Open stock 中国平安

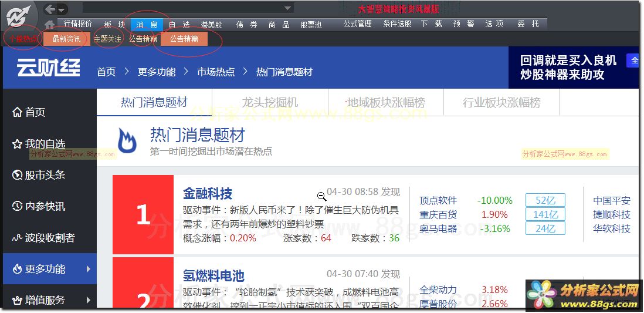point(612,201)
